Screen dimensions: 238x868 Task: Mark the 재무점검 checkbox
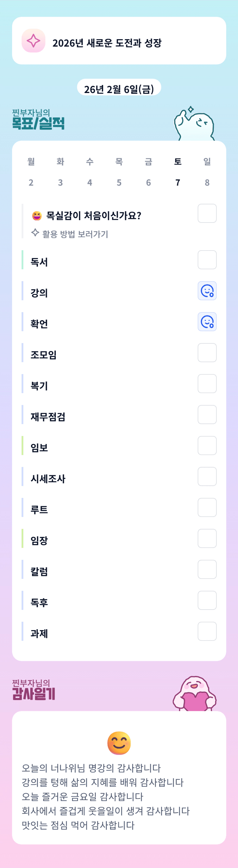coord(207,415)
